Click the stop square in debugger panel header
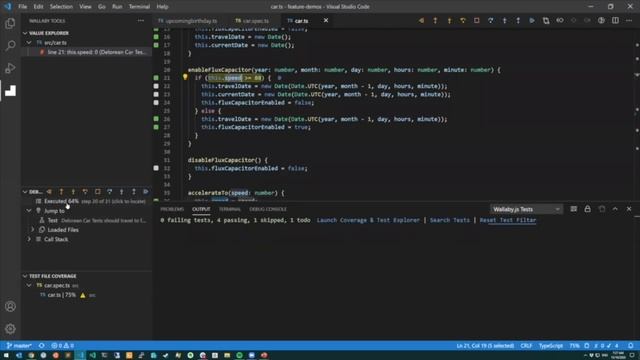This screenshot has height=360, width=640. [x=98, y=191]
